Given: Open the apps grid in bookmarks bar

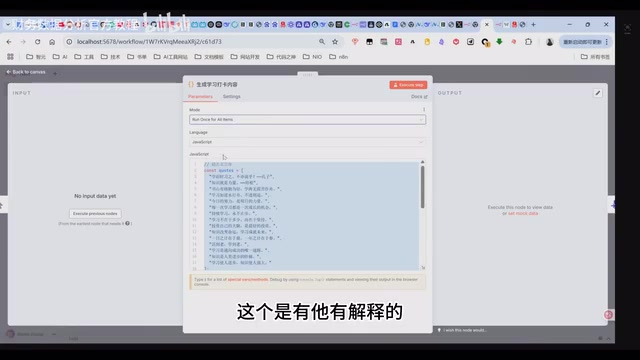Looking at the screenshot, I should [10, 57].
